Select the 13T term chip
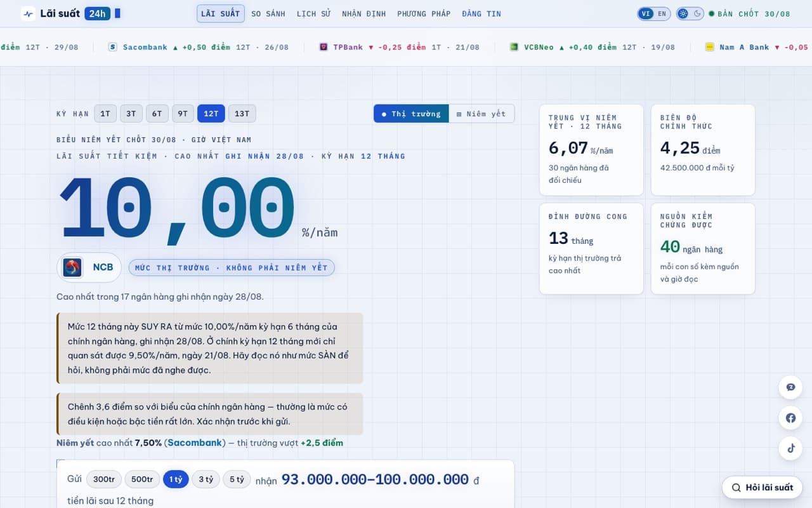Viewport: 812px width, 508px height. pyautogui.click(x=242, y=114)
